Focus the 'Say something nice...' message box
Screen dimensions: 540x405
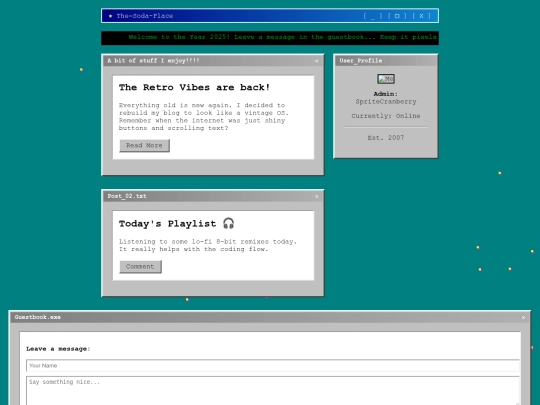coord(273,391)
